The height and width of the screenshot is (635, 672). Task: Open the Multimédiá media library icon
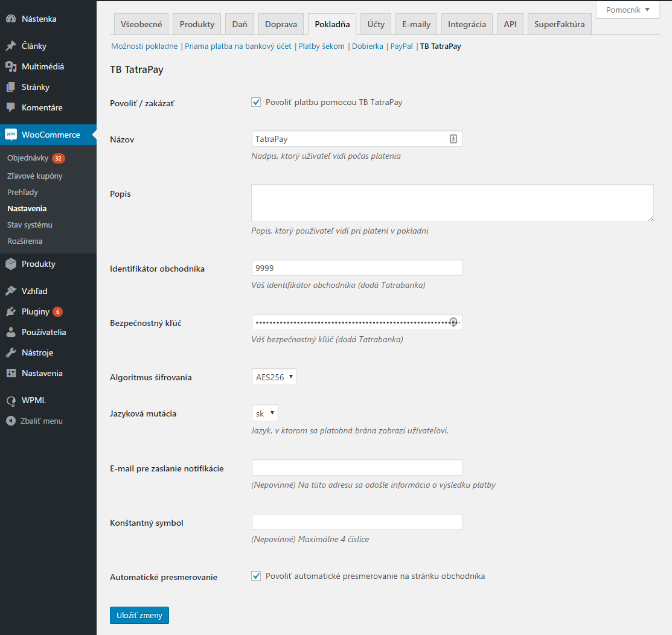[x=11, y=66]
